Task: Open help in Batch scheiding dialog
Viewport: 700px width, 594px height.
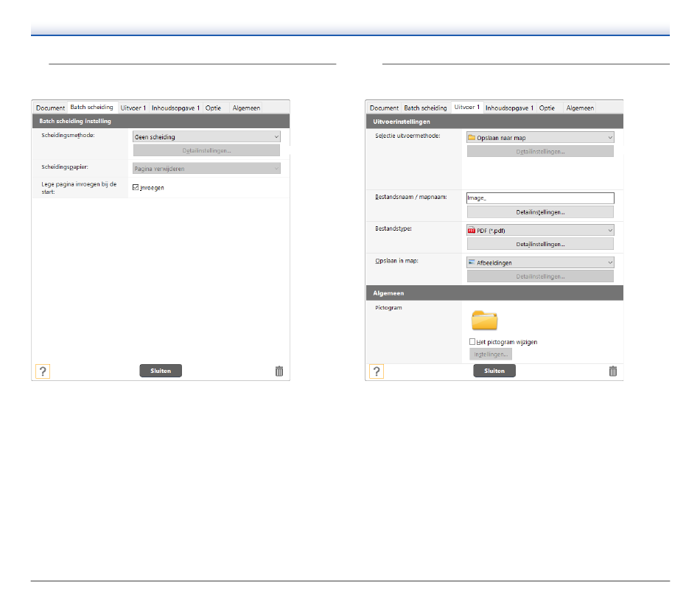Action: click(43, 371)
